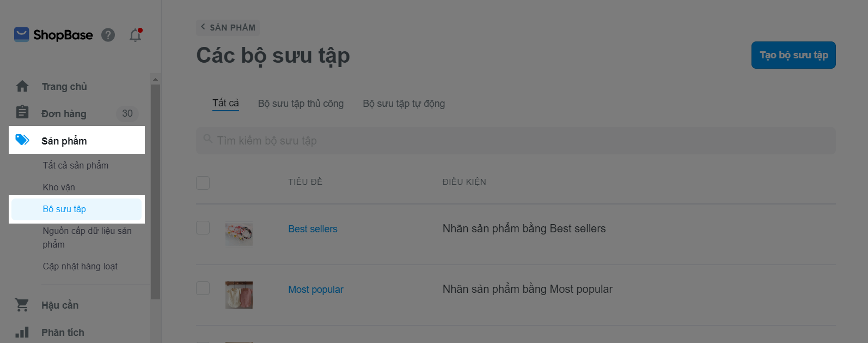Click the Hậu cần cart icon
The width and height of the screenshot is (868, 343).
click(x=22, y=305)
